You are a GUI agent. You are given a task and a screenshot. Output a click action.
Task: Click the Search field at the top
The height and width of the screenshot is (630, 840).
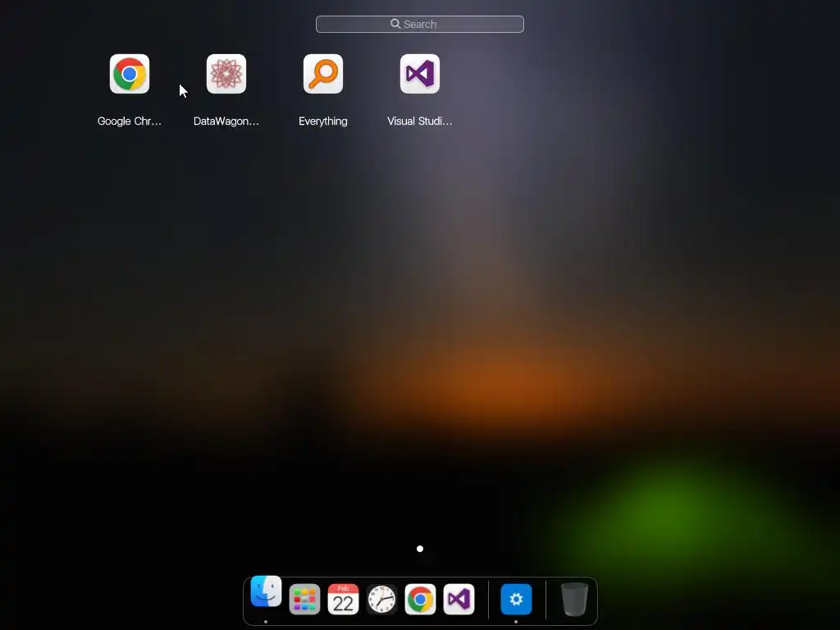(x=419, y=24)
